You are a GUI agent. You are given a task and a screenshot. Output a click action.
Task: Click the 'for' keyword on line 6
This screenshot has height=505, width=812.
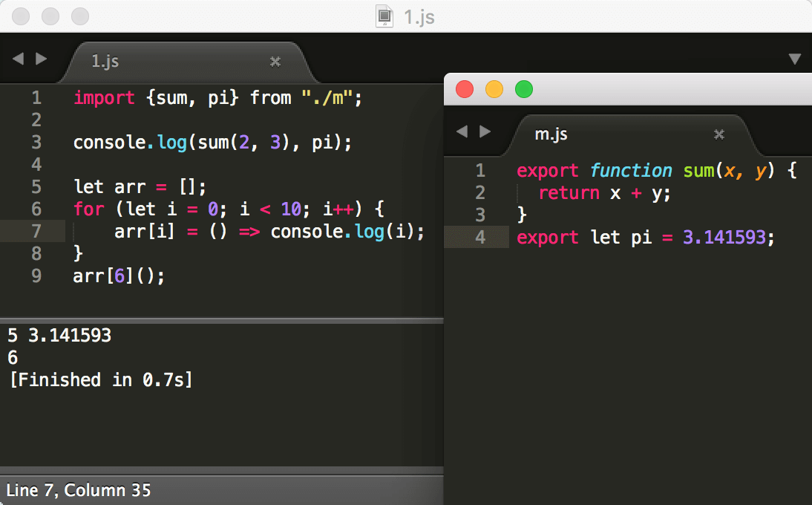pyautogui.click(x=89, y=209)
